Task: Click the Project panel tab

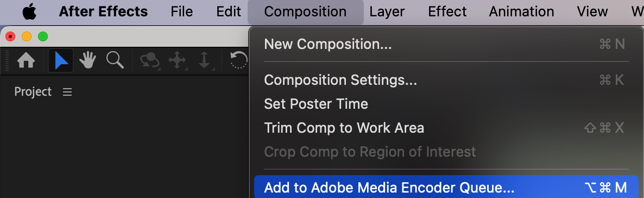Action: pyautogui.click(x=33, y=92)
